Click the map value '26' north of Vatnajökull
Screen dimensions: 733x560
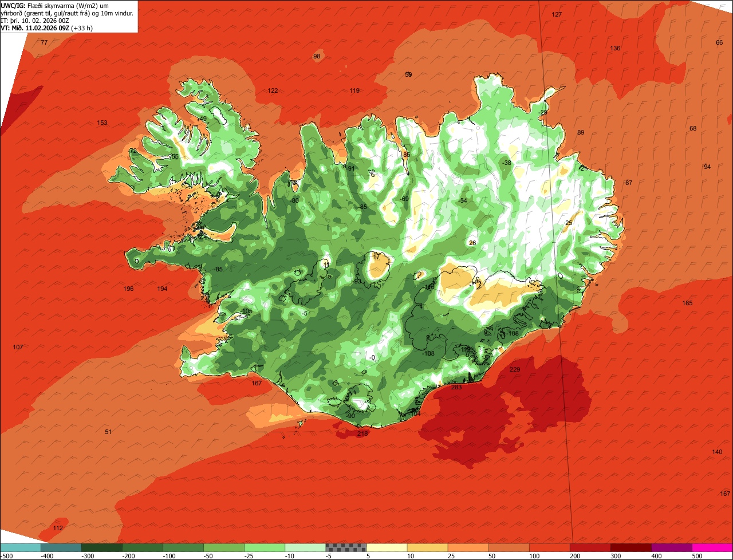(472, 243)
